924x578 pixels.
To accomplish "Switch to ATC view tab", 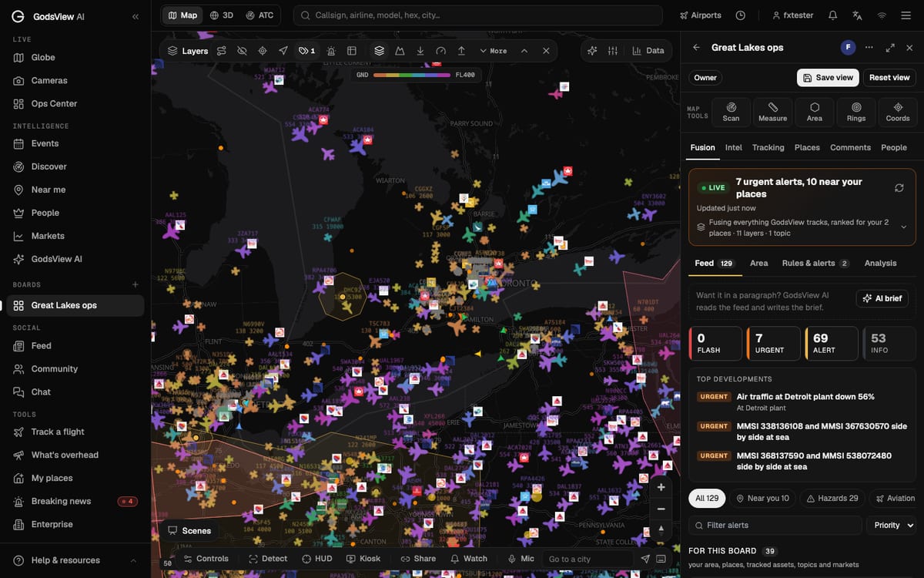I will point(259,15).
